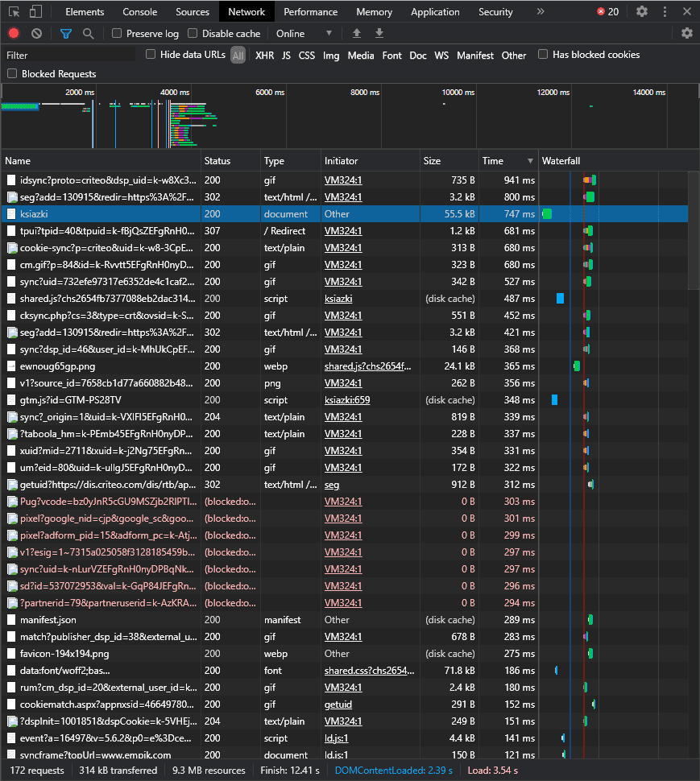
Task: Filter requests by Img type
Action: (331, 56)
